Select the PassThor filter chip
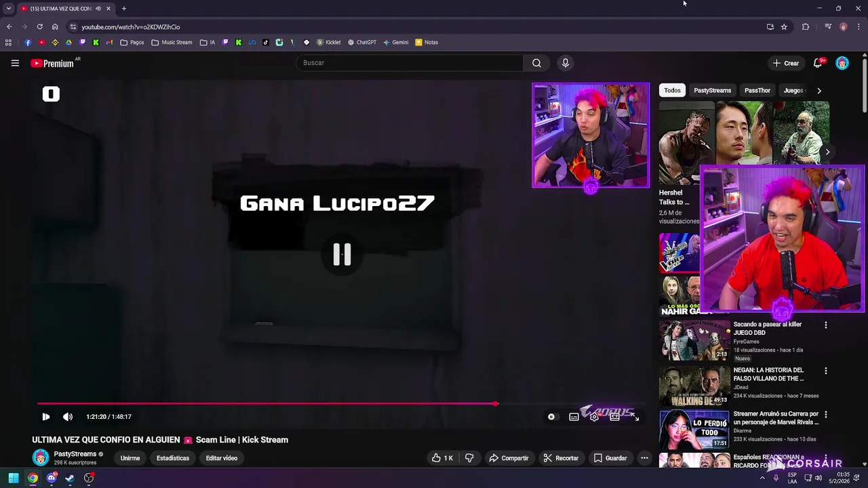 [757, 90]
